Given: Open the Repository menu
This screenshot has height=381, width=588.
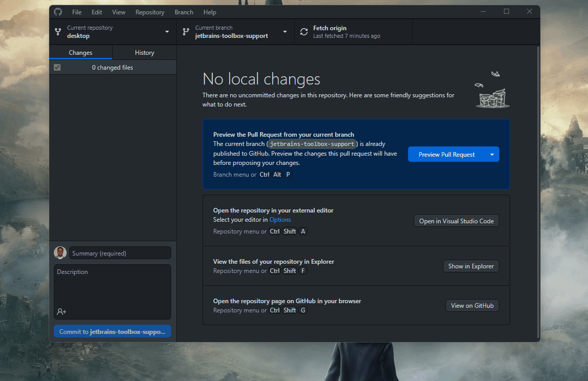Looking at the screenshot, I should tap(150, 12).
